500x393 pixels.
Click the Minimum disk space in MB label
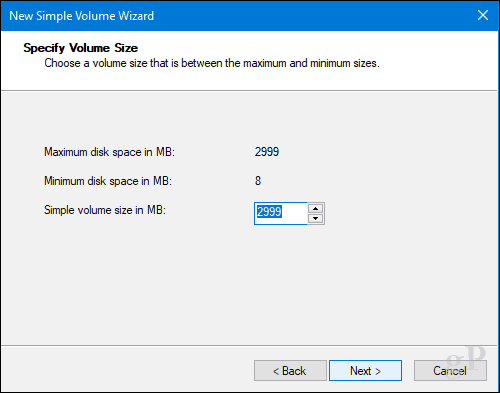coord(108,181)
